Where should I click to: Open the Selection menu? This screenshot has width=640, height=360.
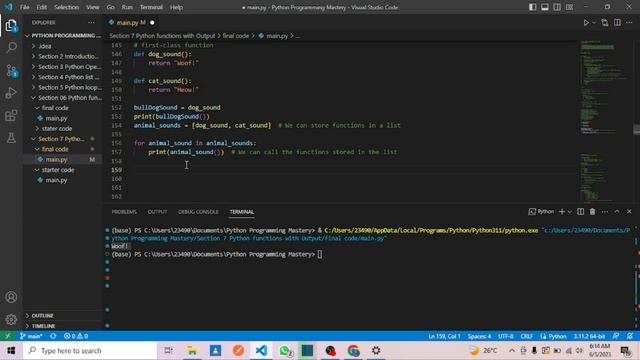pyautogui.click(x=66, y=7)
